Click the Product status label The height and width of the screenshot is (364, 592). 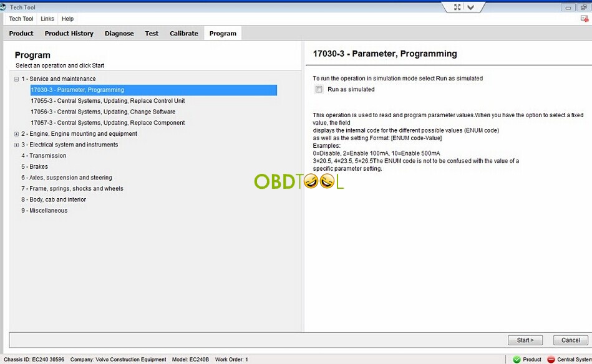(532, 360)
